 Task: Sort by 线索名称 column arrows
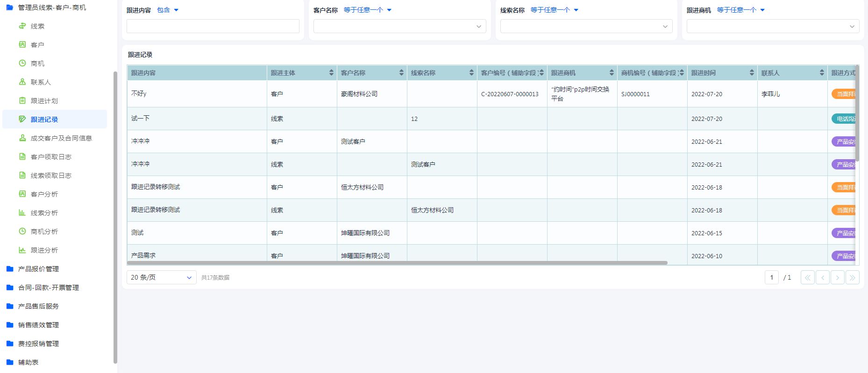[x=471, y=73]
